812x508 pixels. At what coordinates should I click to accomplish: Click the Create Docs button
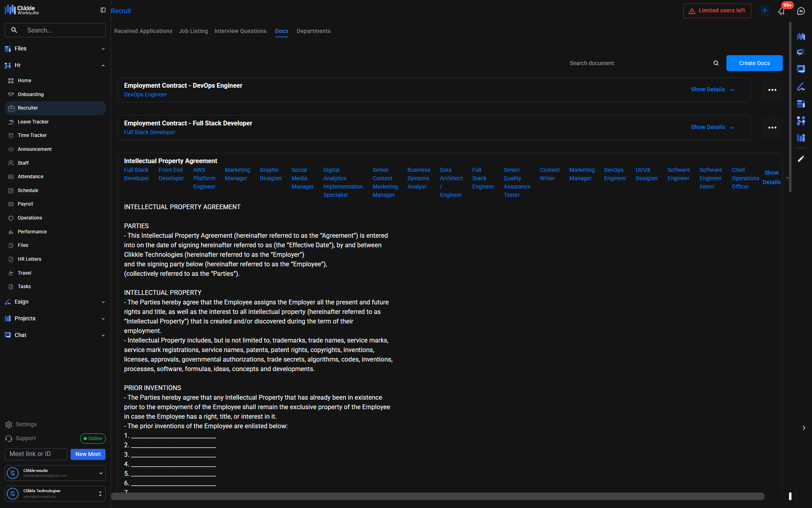(x=754, y=63)
